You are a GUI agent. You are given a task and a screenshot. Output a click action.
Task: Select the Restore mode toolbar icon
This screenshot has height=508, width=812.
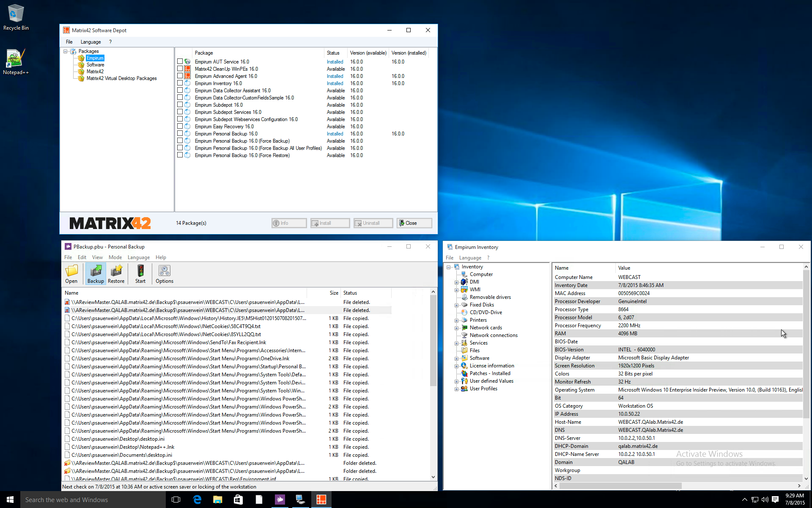point(116,273)
